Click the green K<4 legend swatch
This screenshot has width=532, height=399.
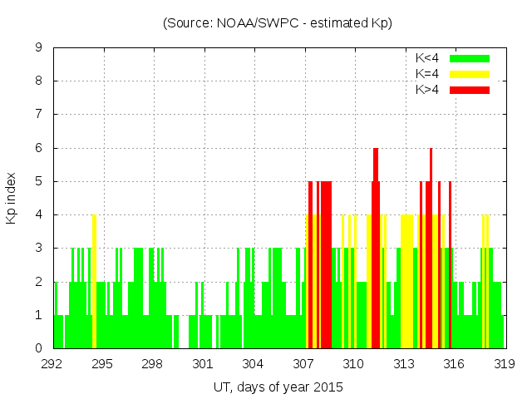click(x=470, y=58)
